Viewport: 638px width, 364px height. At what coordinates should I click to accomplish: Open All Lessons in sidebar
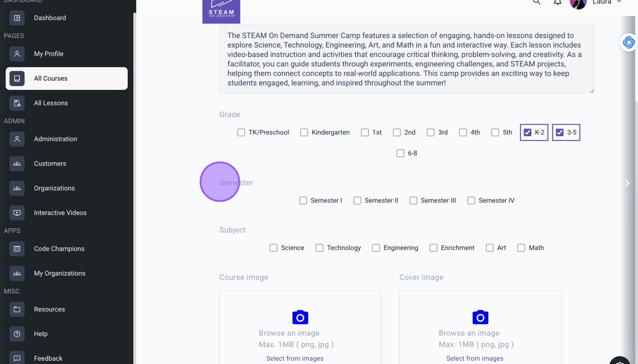(51, 103)
